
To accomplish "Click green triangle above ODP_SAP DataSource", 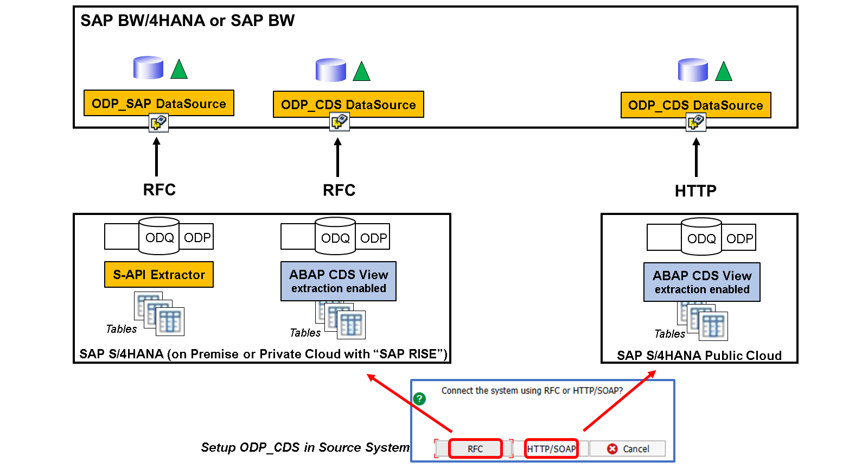I will coord(179,69).
